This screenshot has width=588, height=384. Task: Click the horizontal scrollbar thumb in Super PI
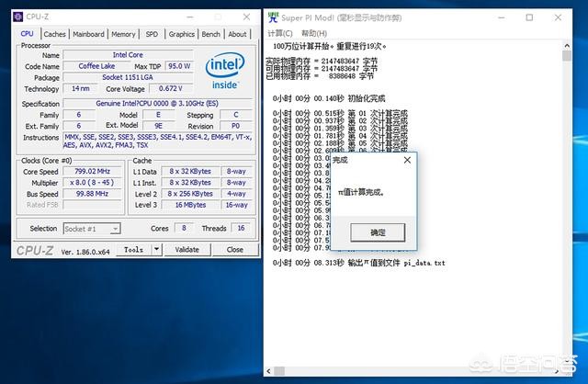pos(279,371)
